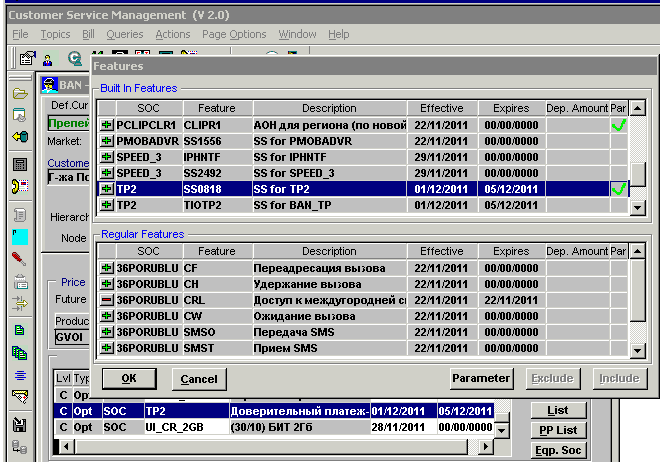Open the Help menu

click(339, 34)
